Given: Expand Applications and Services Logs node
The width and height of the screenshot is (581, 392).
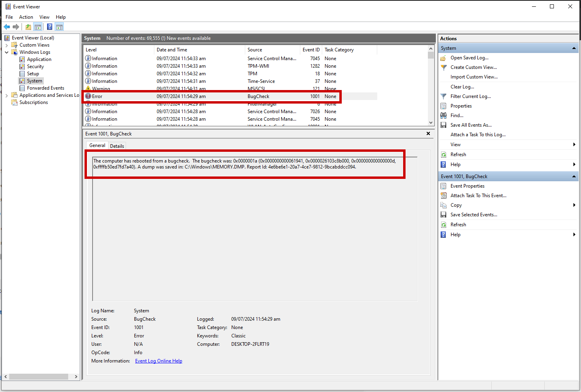Looking at the screenshot, I should pos(7,95).
